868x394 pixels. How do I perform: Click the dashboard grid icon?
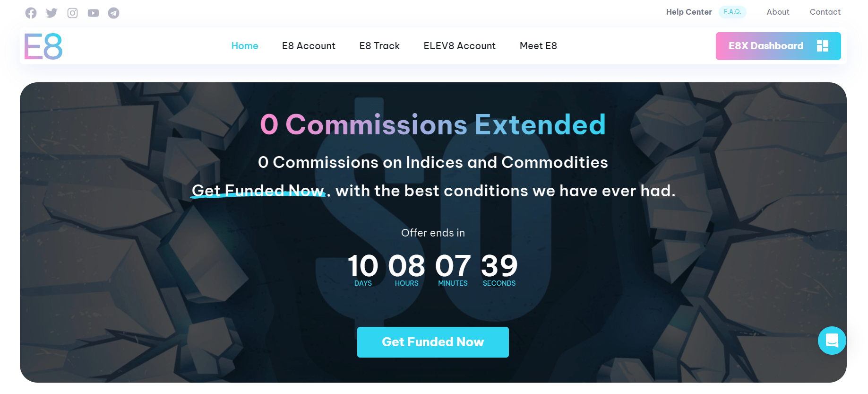tap(822, 46)
